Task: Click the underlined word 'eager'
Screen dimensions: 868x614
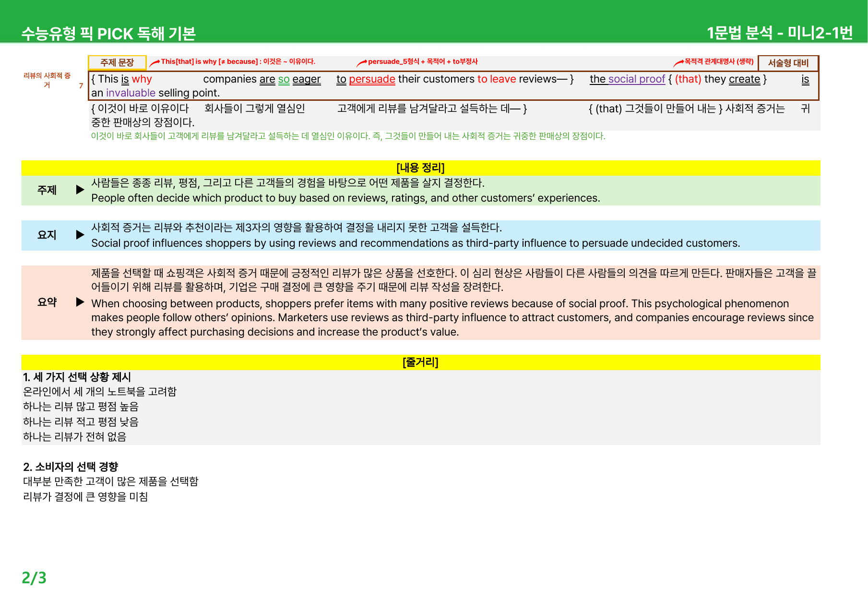Action: pyautogui.click(x=307, y=79)
